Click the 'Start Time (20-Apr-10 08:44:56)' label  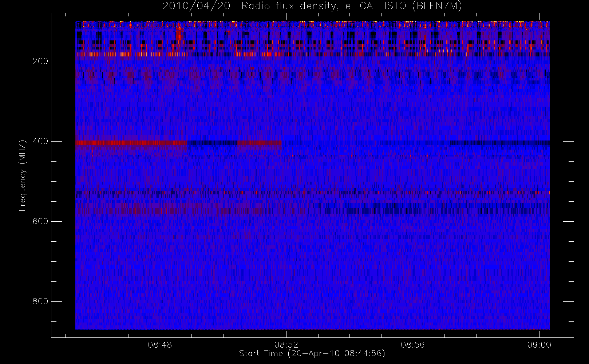coord(312,353)
